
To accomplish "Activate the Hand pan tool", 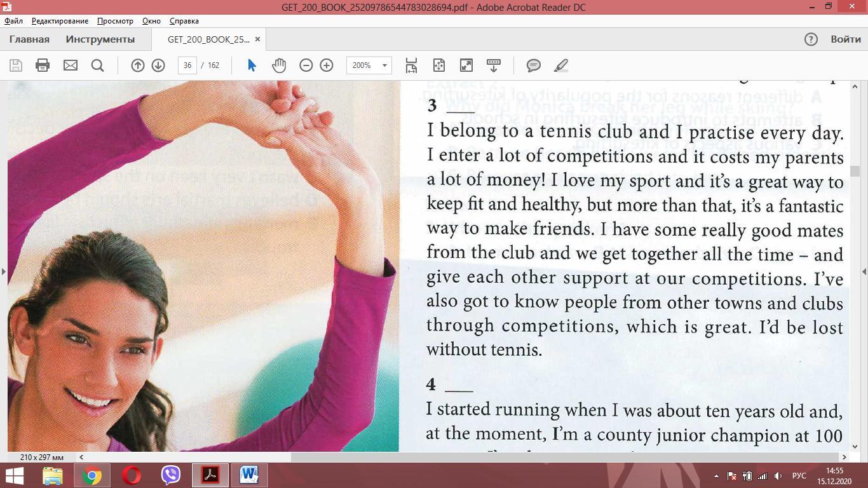I will 279,65.
